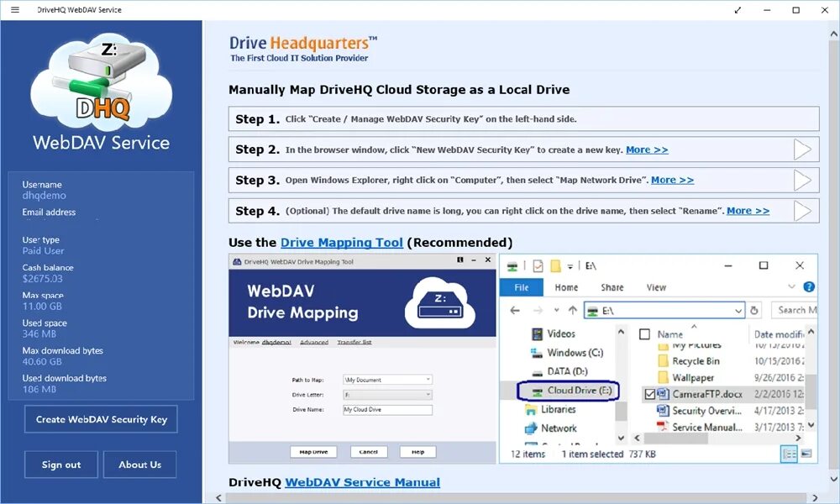Click the page's vertical scrollbar up arrow
The image size is (840, 504).
click(x=833, y=34)
